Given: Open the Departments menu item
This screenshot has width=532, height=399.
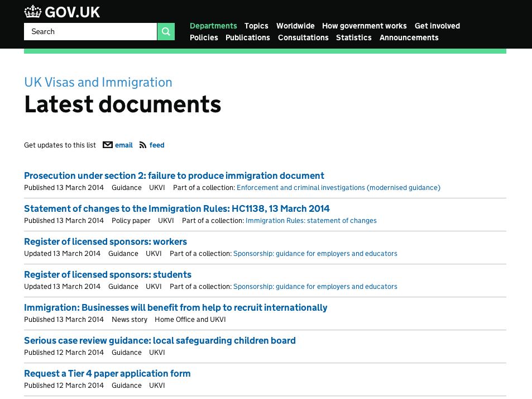Looking at the screenshot, I should click(x=213, y=26).
